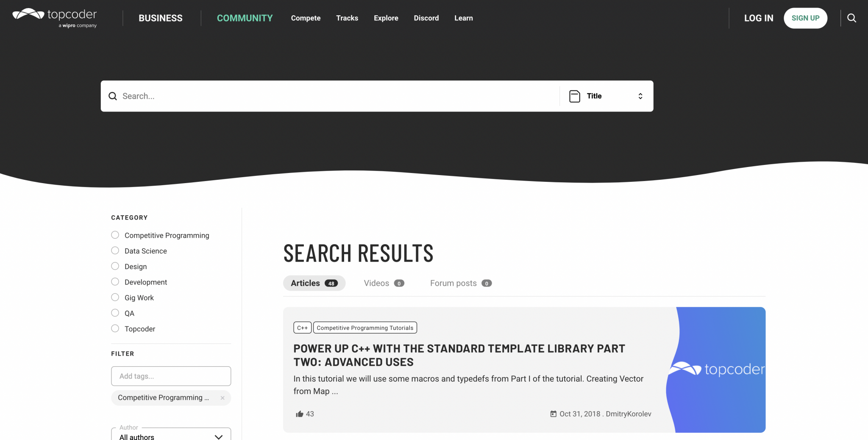The height and width of the screenshot is (440, 868).
Task: Click inside the Add tags filter field
Action: click(x=171, y=376)
